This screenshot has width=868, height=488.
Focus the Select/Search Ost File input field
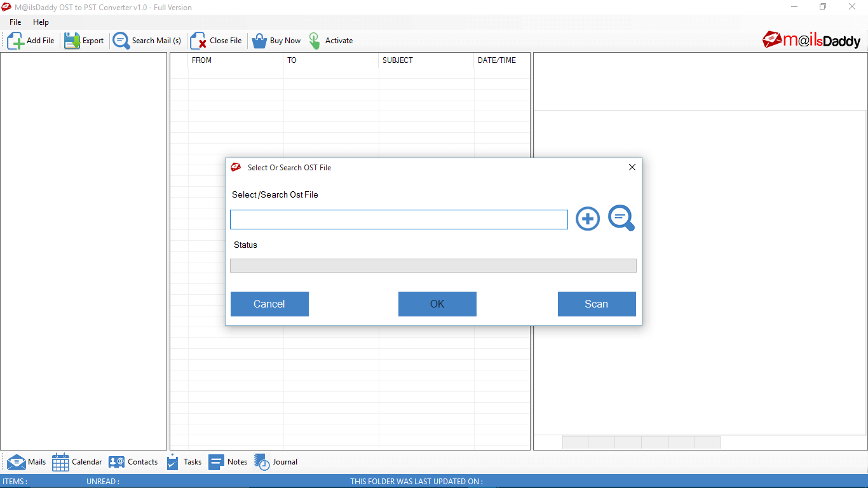(399, 220)
